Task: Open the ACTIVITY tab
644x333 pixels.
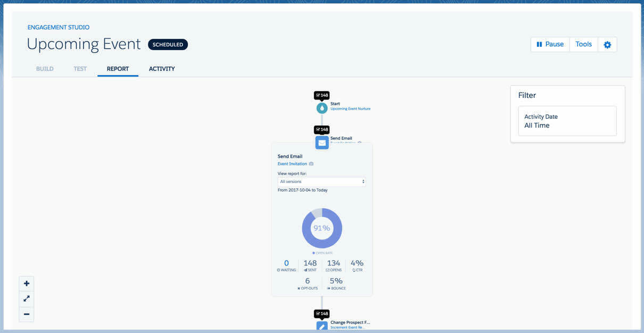Action: point(162,69)
